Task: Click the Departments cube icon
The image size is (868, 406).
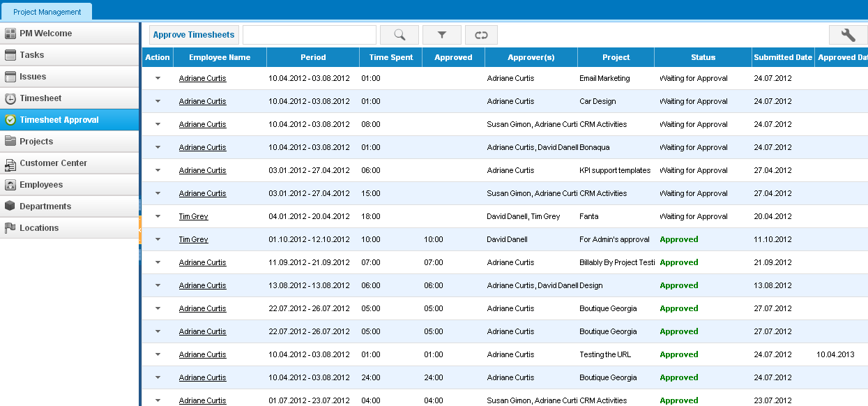Action: (10, 206)
